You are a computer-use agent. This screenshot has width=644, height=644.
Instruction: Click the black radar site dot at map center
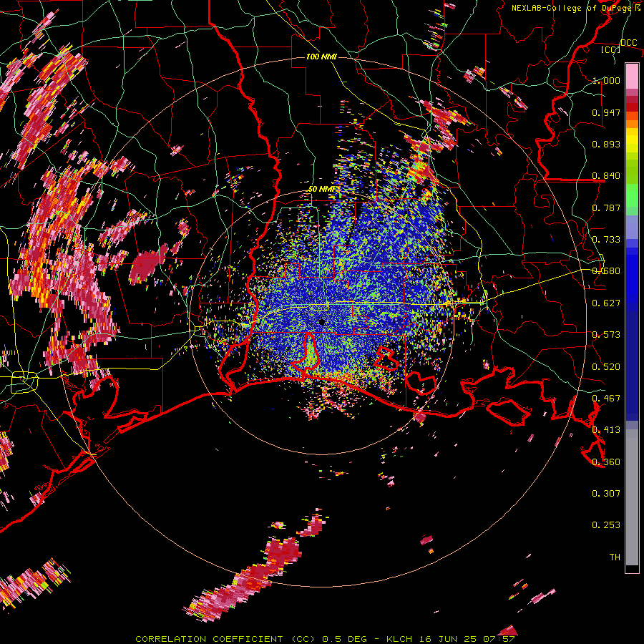tap(321, 322)
